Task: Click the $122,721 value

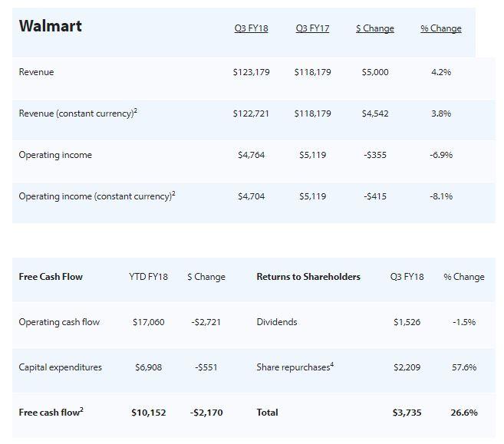Action: tap(251, 113)
